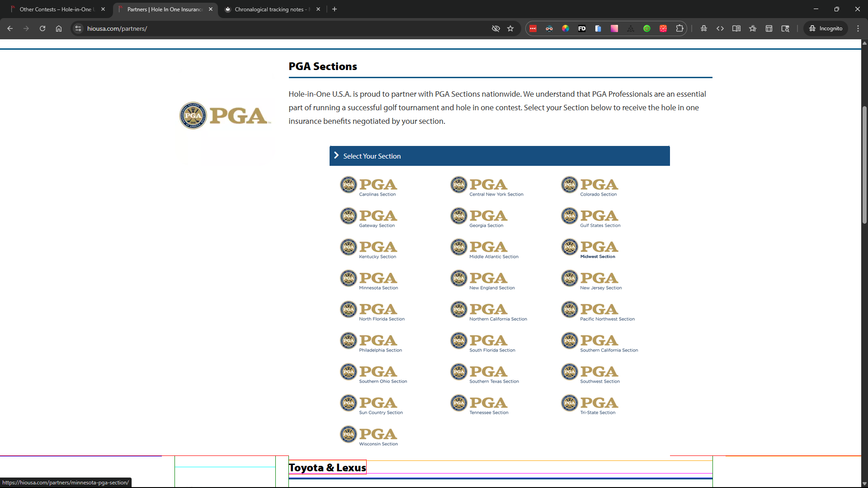
Task: Click the PGA Sections heading
Action: (x=323, y=66)
